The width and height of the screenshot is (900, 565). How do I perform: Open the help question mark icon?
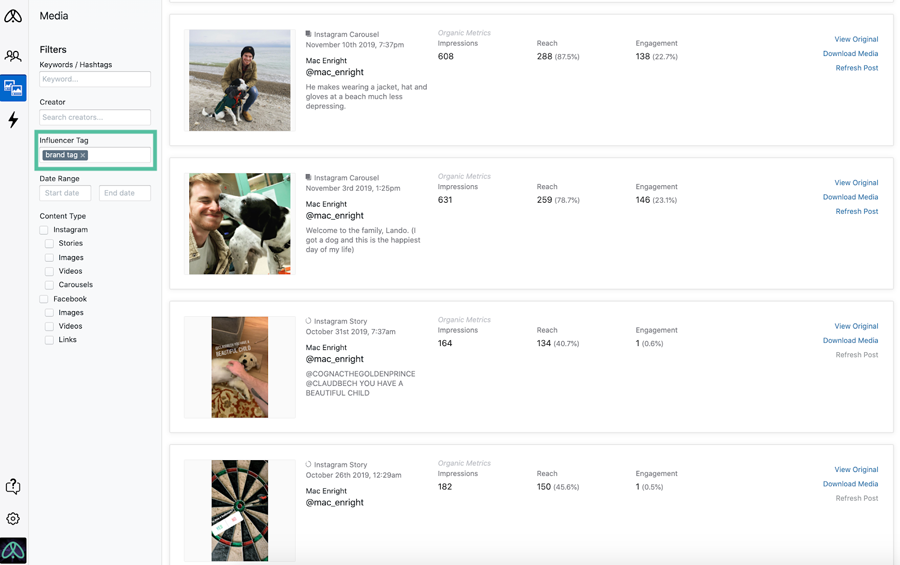pos(13,486)
